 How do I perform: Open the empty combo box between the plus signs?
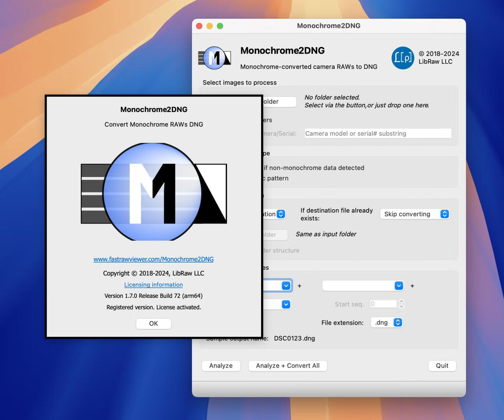(x=363, y=286)
